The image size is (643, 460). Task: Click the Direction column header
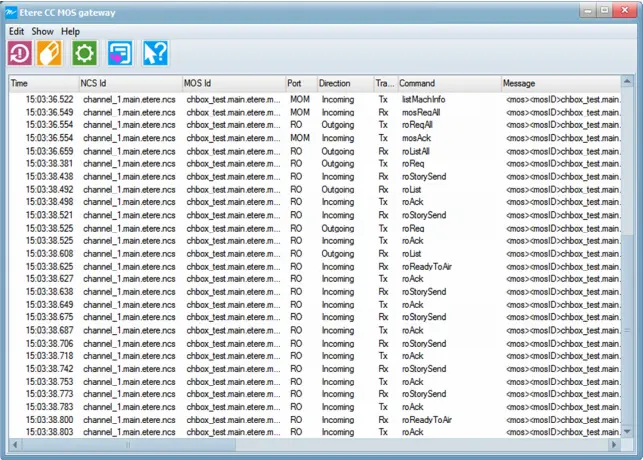point(343,83)
